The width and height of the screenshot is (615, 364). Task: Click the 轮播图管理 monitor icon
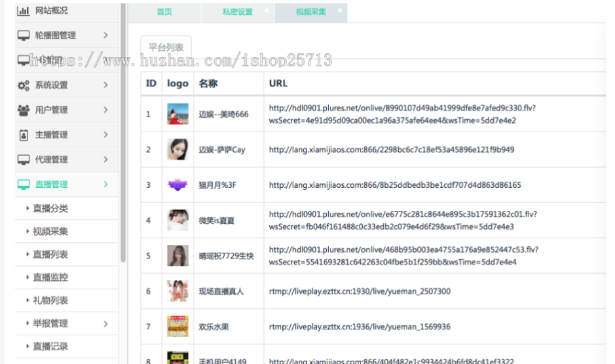coord(24,36)
